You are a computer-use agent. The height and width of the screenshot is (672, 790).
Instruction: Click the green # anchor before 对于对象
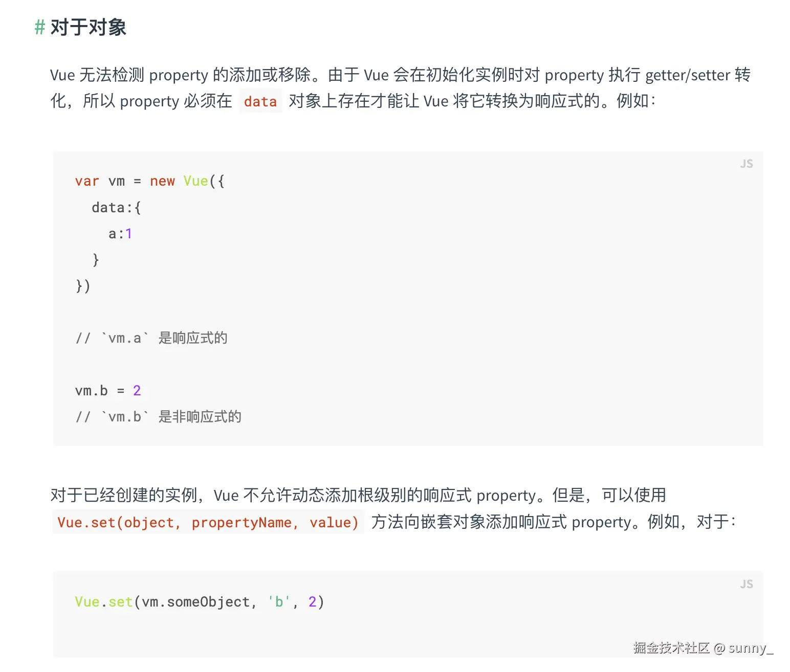click(40, 27)
